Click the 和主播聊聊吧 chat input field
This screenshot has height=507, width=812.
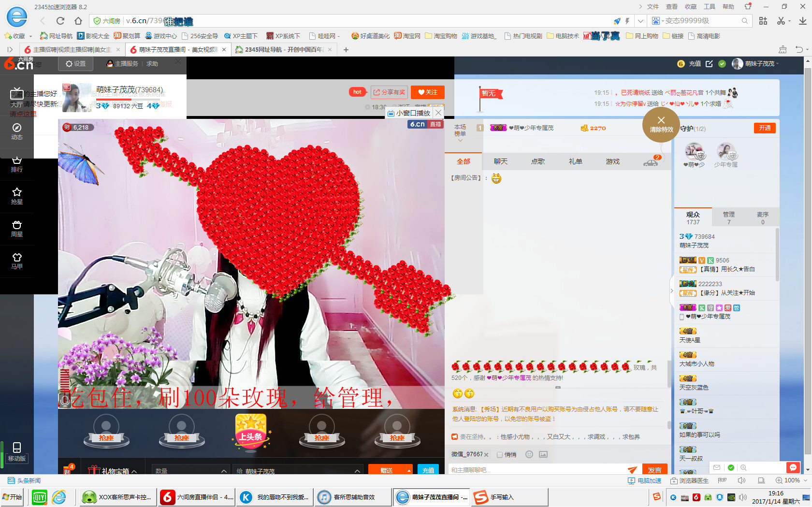(536, 470)
